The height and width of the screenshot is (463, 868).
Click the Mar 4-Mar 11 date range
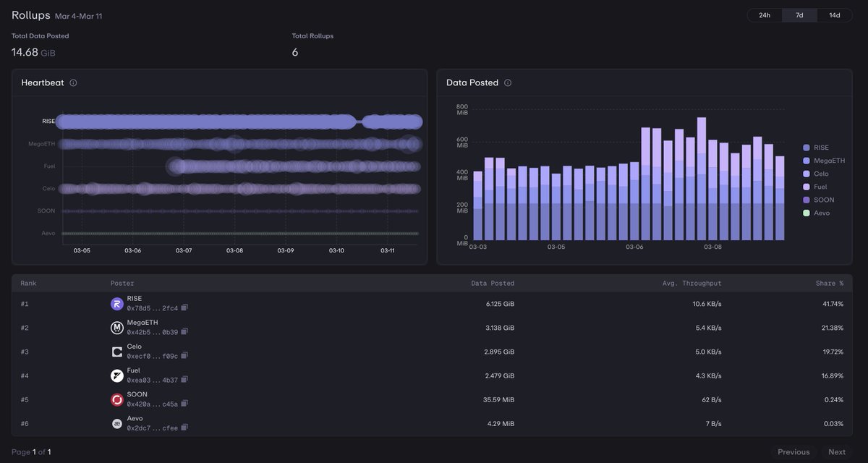pyautogui.click(x=78, y=16)
